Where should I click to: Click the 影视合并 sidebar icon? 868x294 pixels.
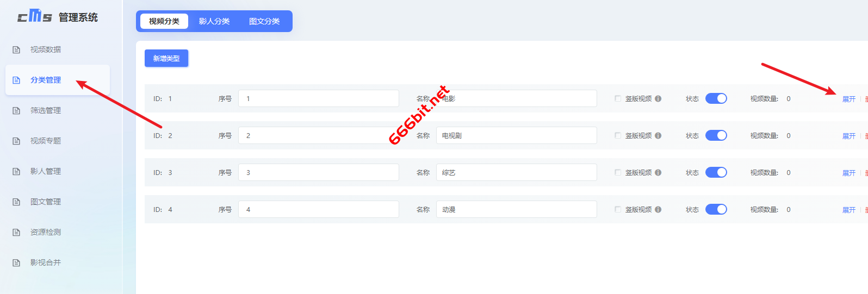tap(16, 262)
